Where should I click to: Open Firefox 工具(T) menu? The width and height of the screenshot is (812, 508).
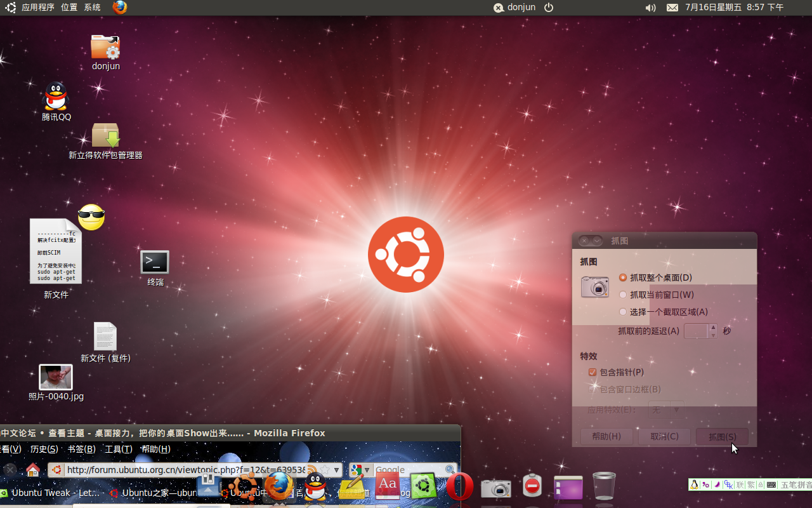pos(119,449)
